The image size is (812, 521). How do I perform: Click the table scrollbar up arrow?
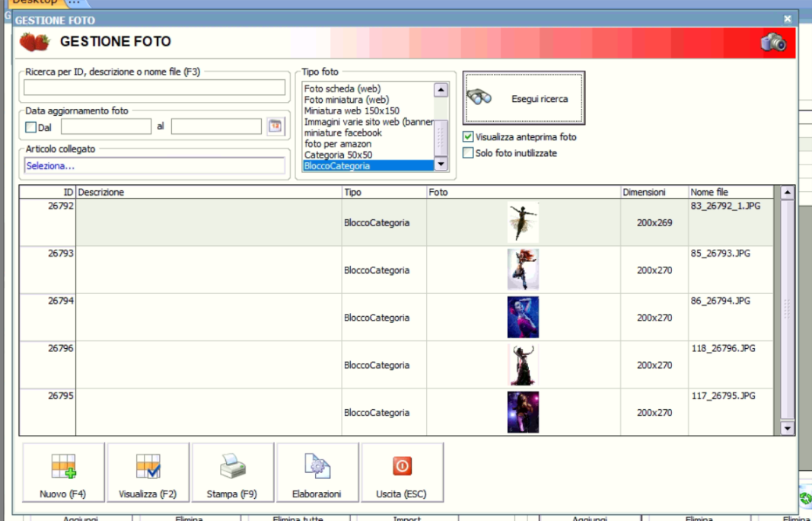coord(787,193)
